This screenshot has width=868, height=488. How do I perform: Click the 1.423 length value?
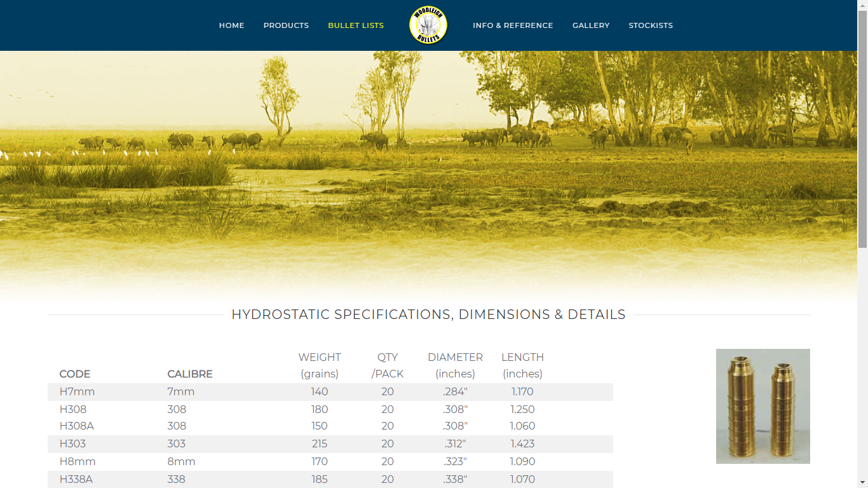tap(522, 444)
